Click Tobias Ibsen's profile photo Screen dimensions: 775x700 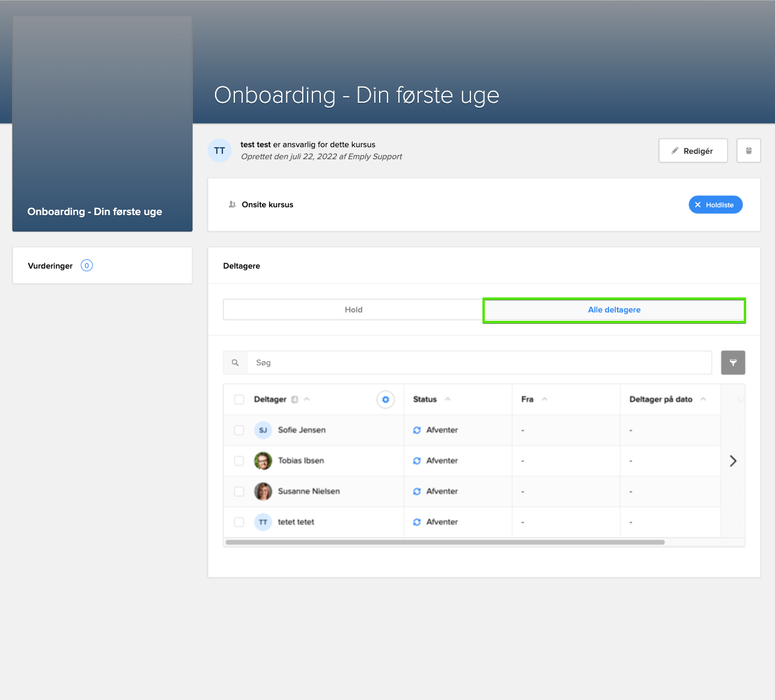(263, 461)
